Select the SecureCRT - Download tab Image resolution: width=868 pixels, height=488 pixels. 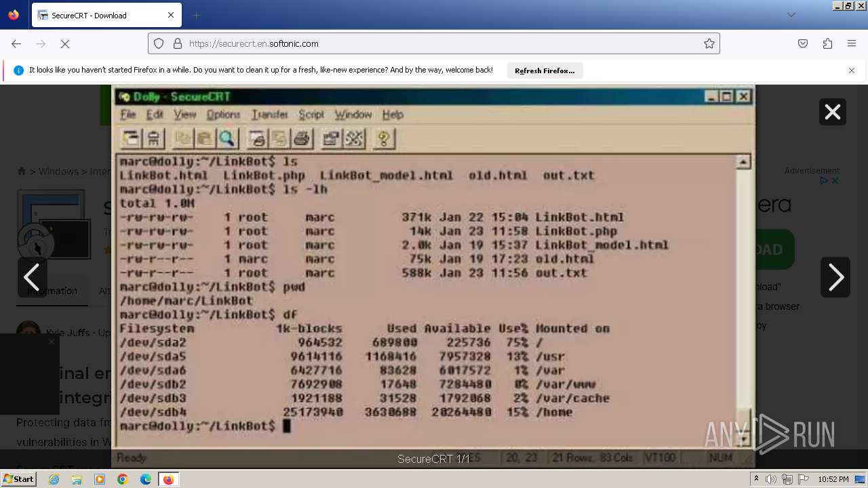tap(105, 15)
